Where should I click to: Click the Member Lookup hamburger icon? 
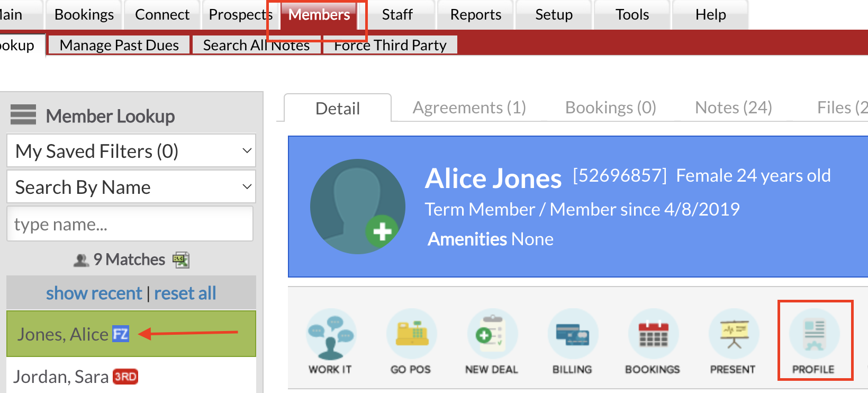(x=23, y=114)
